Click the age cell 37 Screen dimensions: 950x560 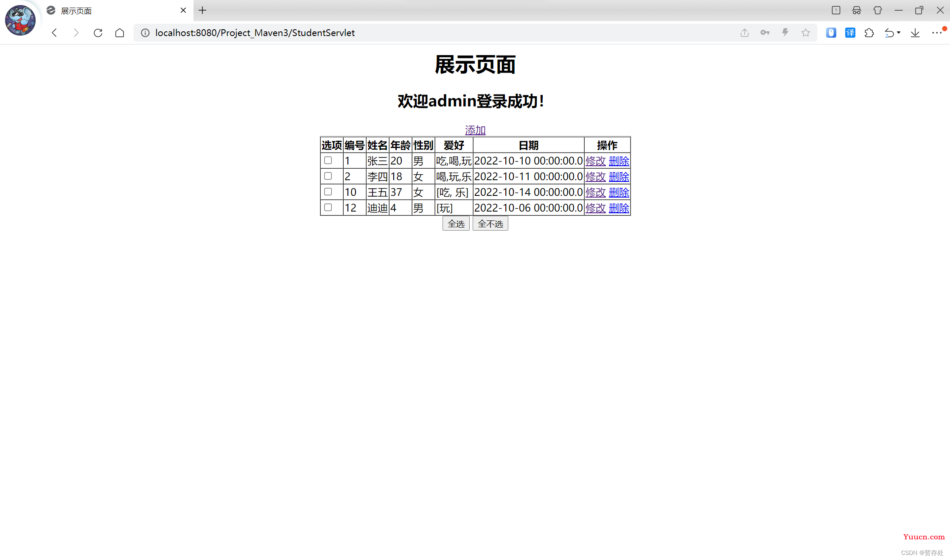click(x=401, y=192)
